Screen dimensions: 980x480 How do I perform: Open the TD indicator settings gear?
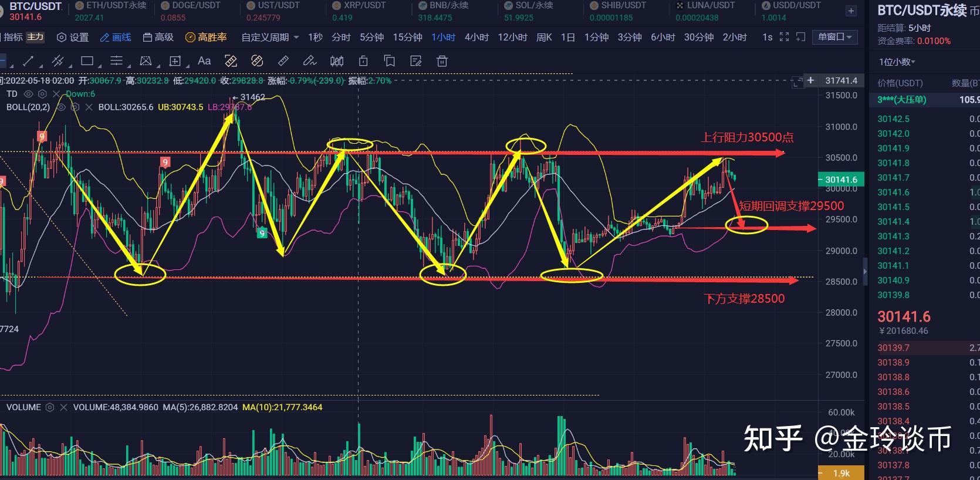pyautogui.click(x=42, y=94)
